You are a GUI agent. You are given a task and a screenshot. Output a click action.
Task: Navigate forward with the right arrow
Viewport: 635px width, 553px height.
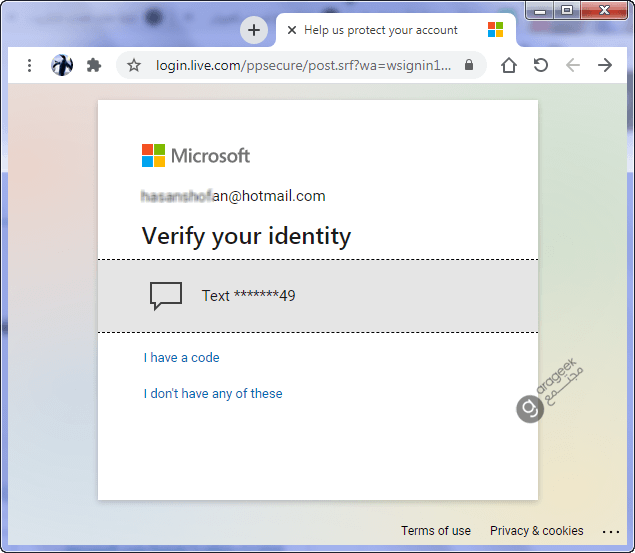click(x=605, y=65)
